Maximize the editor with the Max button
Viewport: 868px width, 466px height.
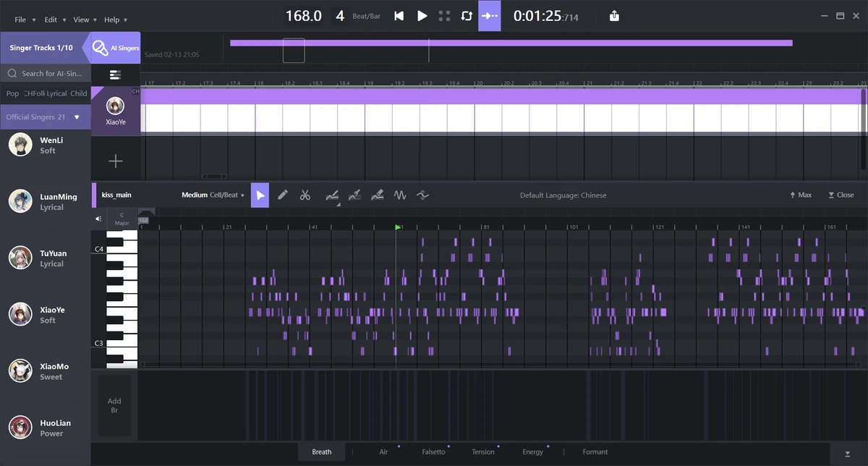coord(801,195)
